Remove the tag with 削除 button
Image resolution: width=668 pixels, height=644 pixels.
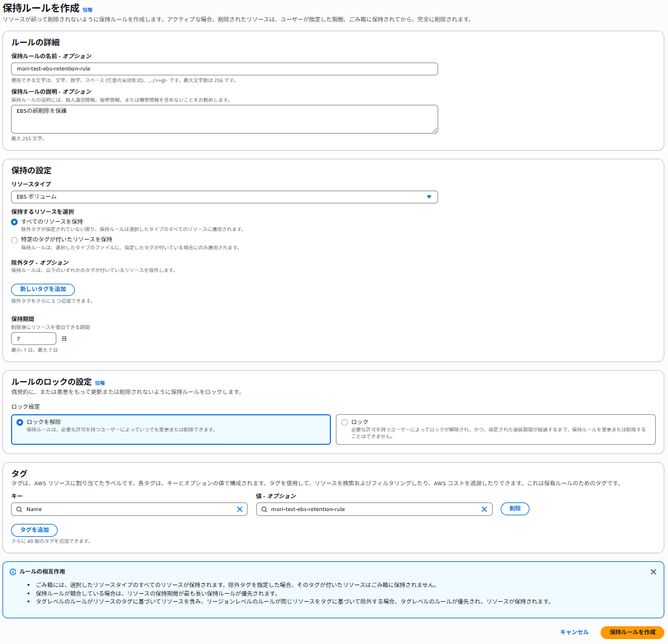(515, 509)
